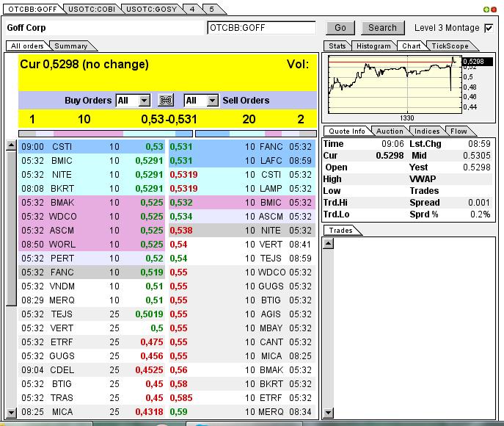Viewport: 504px width, 426px height.
Task: Select the Trades tab
Action: 340,231
